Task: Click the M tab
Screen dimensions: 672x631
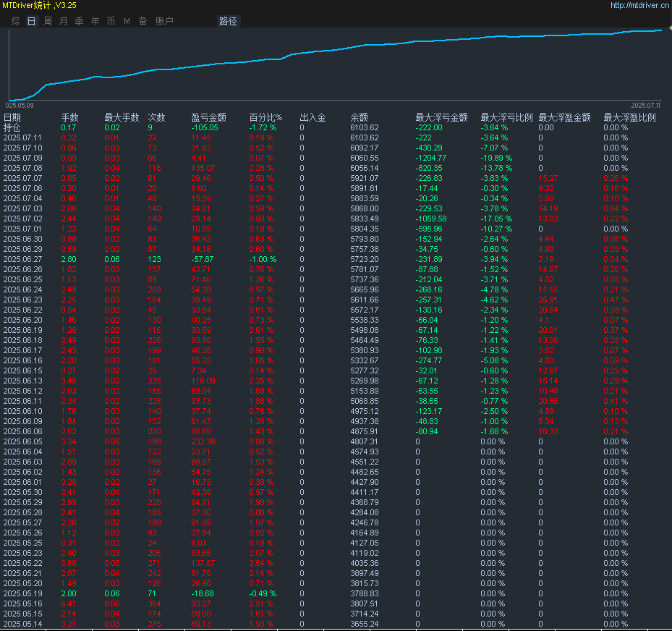Action: tap(127, 21)
